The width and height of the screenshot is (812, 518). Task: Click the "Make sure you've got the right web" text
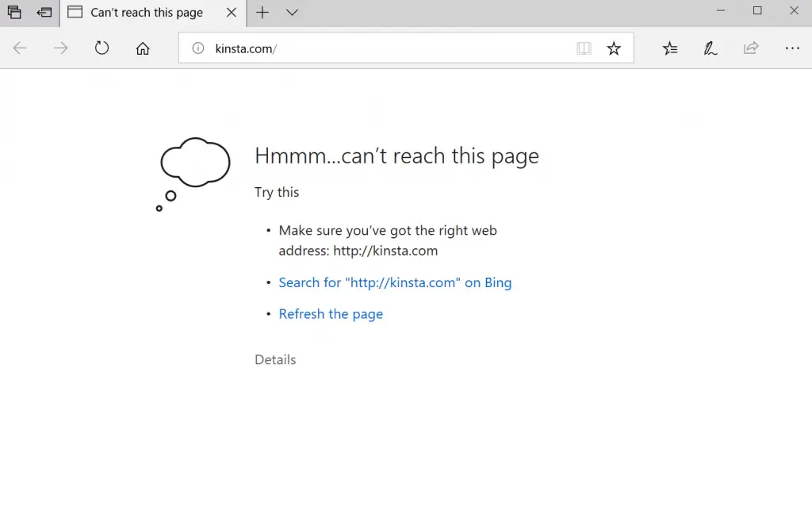(x=387, y=231)
